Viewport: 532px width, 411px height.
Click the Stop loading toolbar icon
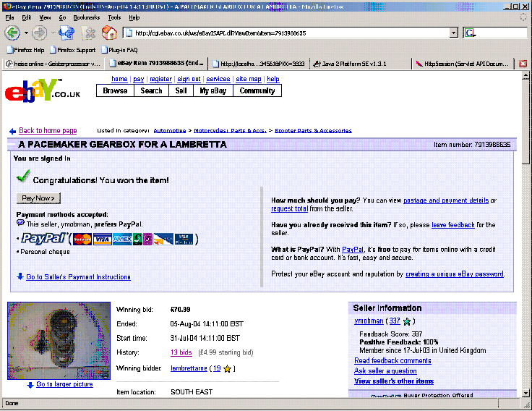tap(89, 33)
